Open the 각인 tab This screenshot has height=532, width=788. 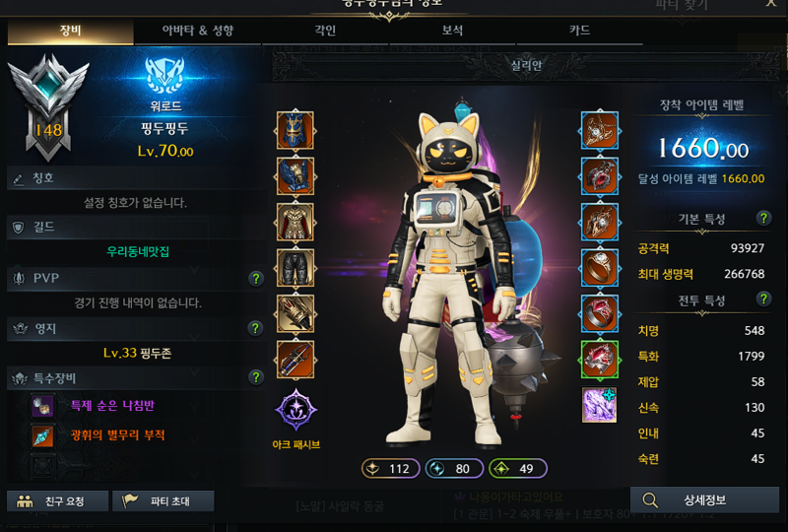(325, 31)
